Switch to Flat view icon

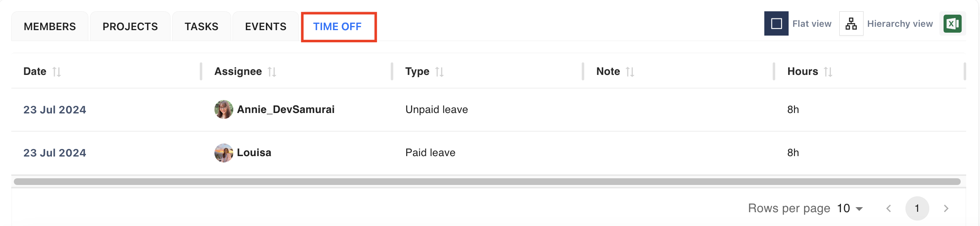pos(776,23)
